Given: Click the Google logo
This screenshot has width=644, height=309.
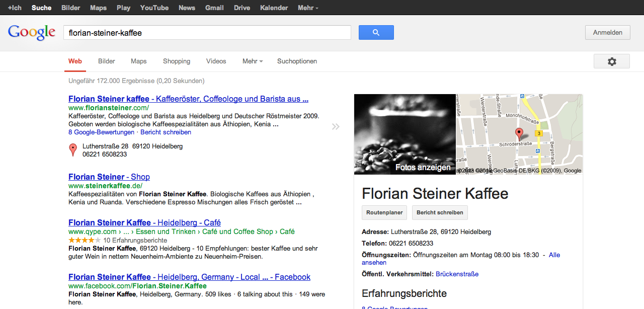Looking at the screenshot, I should pyautogui.click(x=31, y=33).
